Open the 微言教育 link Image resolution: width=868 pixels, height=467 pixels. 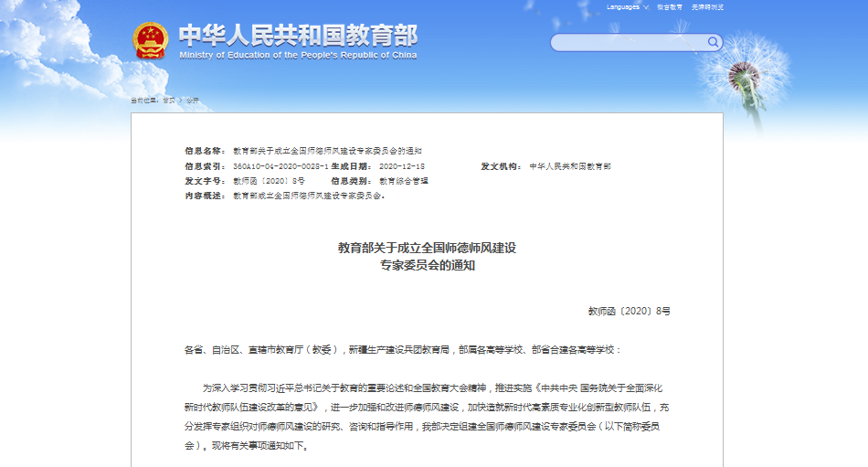(x=669, y=7)
